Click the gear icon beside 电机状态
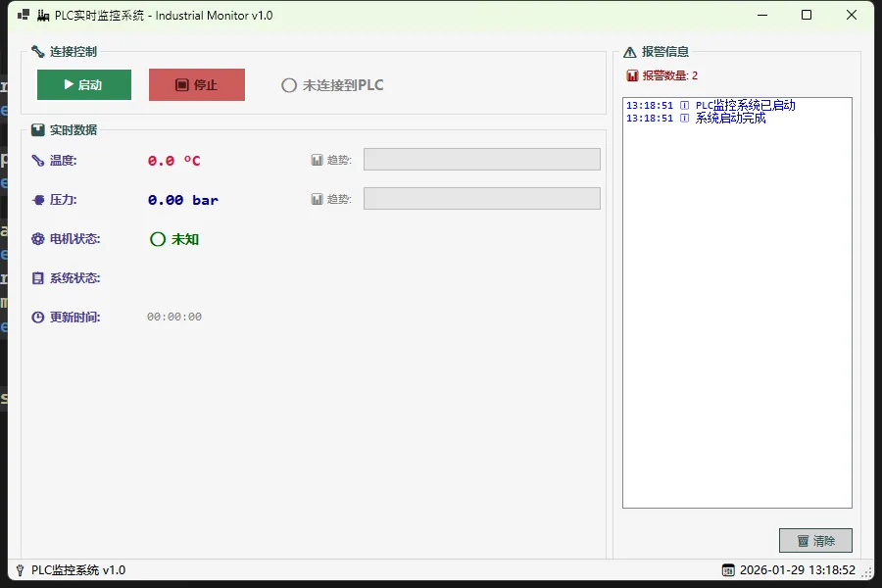 point(37,239)
